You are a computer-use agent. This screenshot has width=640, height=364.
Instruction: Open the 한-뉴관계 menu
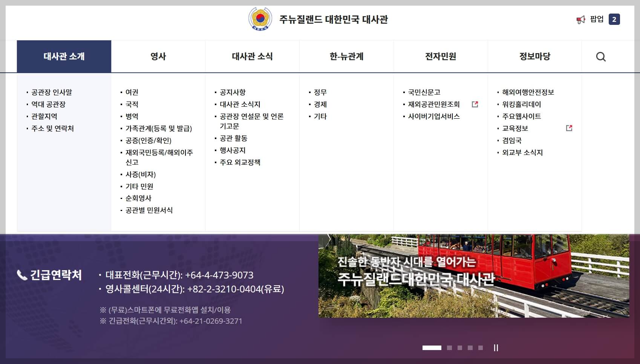(x=346, y=56)
